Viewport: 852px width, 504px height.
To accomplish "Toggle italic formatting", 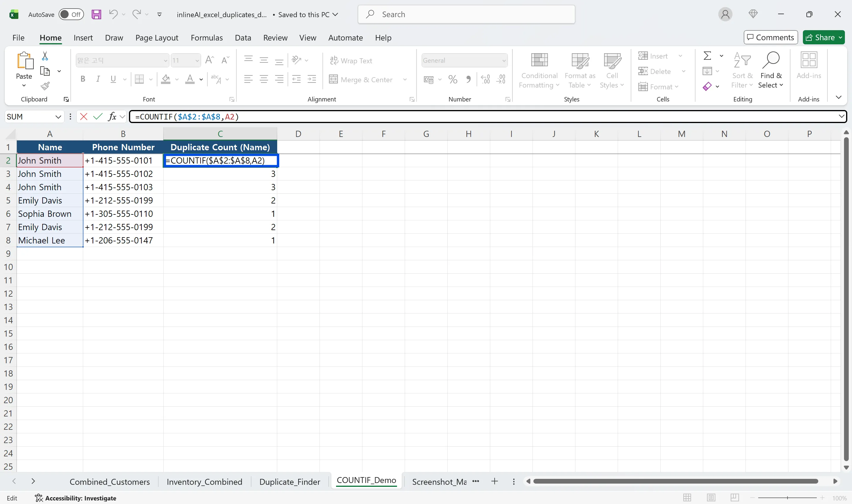I will (98, 79).
